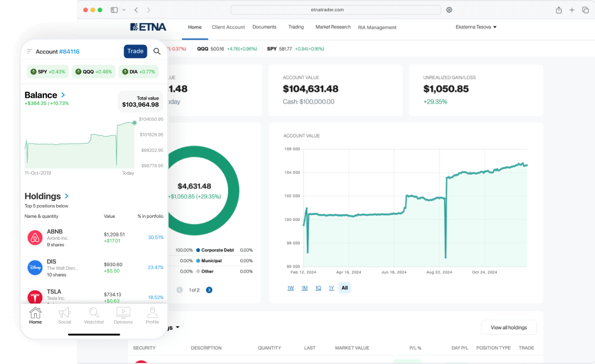This screenshot has width=595, height=364.
Task: Click the POSITION TYPE column header
Action: coord(493,348)
